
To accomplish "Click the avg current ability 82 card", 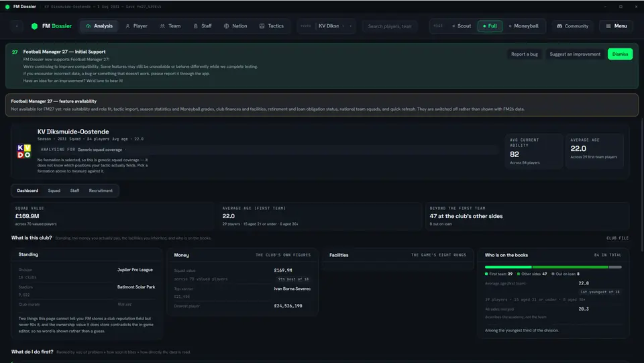I will pyautogui.click(x=533, y=151).
